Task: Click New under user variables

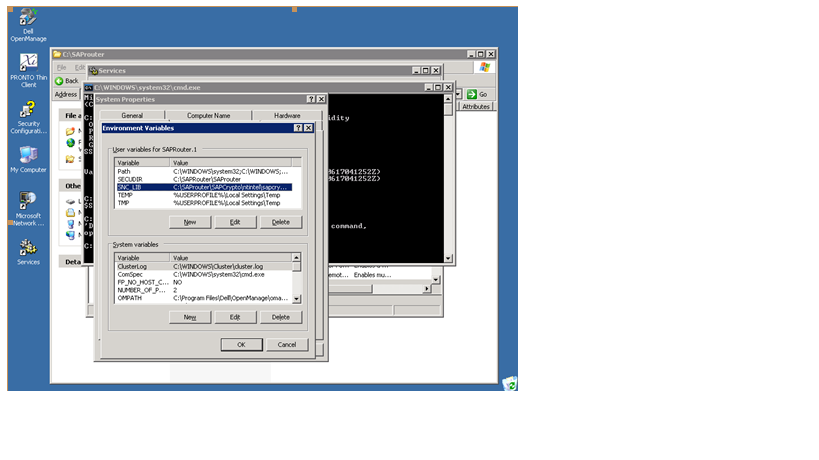Action: [190, 222]
